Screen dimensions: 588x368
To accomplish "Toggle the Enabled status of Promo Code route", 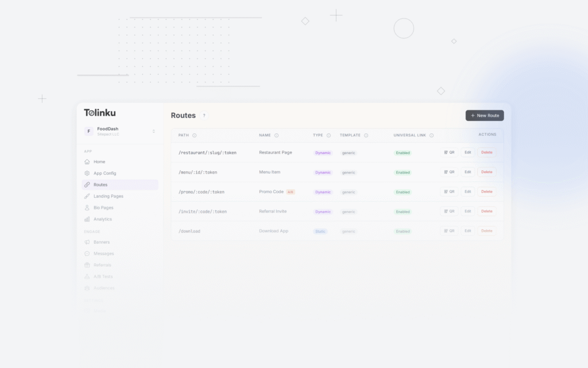I will tap(403, 191).
